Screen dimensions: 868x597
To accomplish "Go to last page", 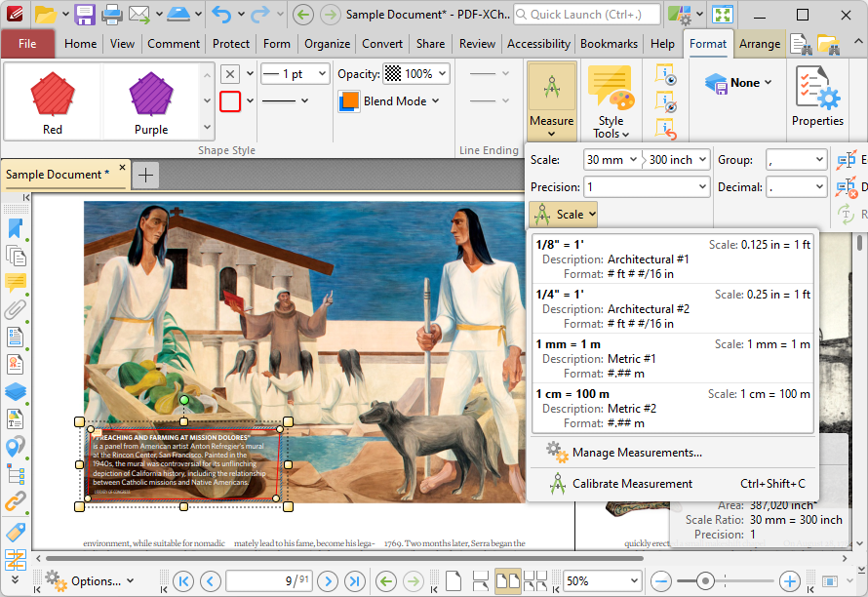I will coord(355,581).
